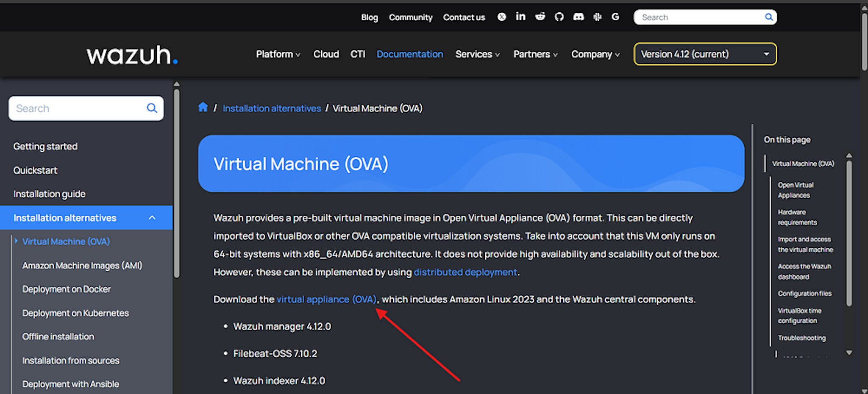Open the LinkedIn social icon
The image size is (868, 394).
coord(520,17)
